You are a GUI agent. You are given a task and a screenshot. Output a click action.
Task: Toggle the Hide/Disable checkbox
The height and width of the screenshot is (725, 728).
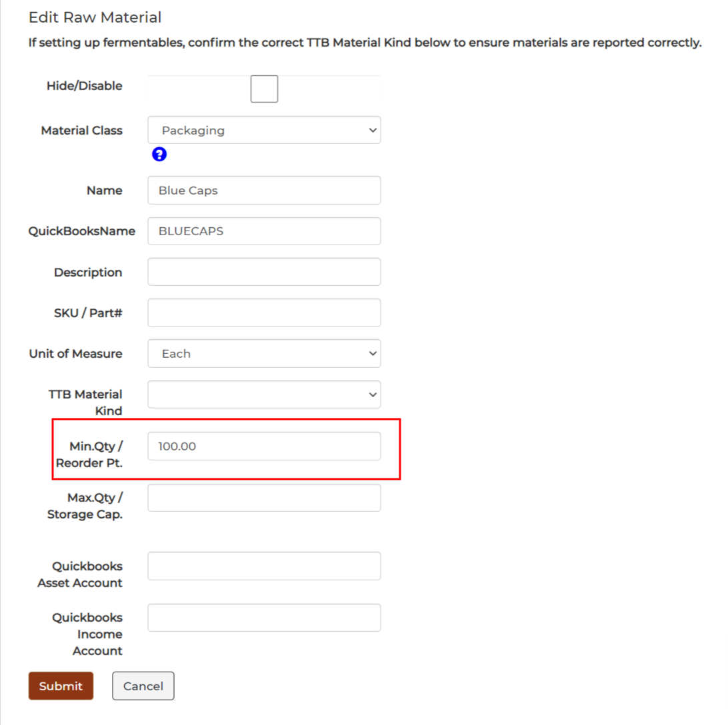pos(264,89)
